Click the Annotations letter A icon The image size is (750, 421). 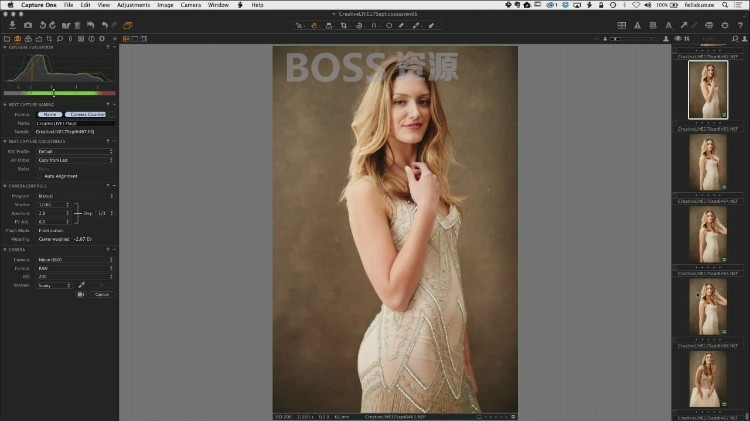click(x=669, y=25)
